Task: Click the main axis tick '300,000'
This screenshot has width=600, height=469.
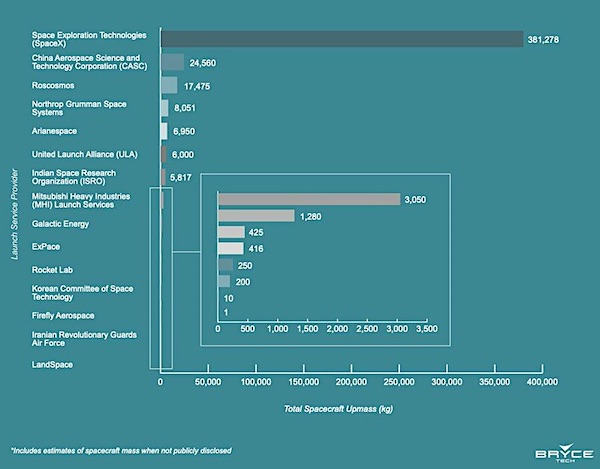Action: [x=447, y=382]
